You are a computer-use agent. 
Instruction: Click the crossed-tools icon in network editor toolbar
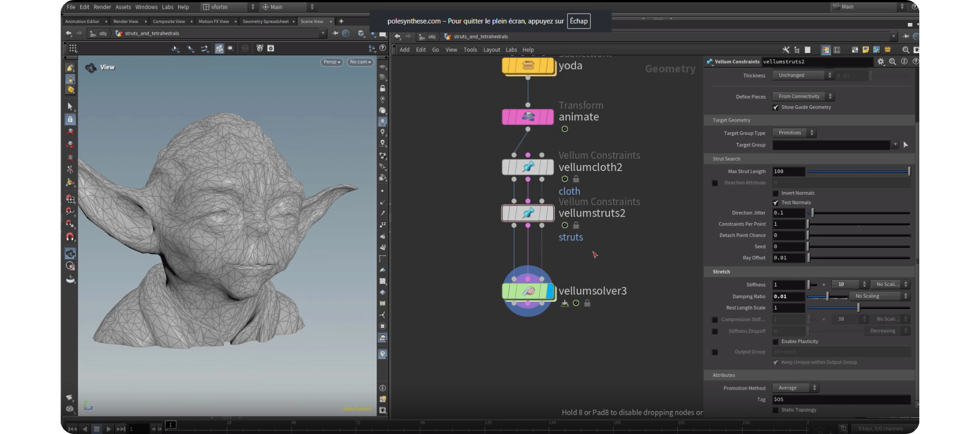(786, 50)
